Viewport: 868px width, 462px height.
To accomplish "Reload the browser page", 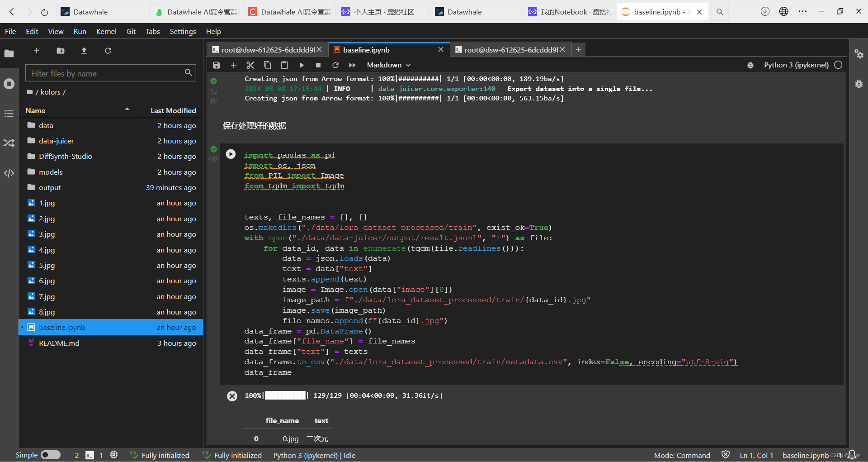I will pyautogui.click(x=44, y=12).
